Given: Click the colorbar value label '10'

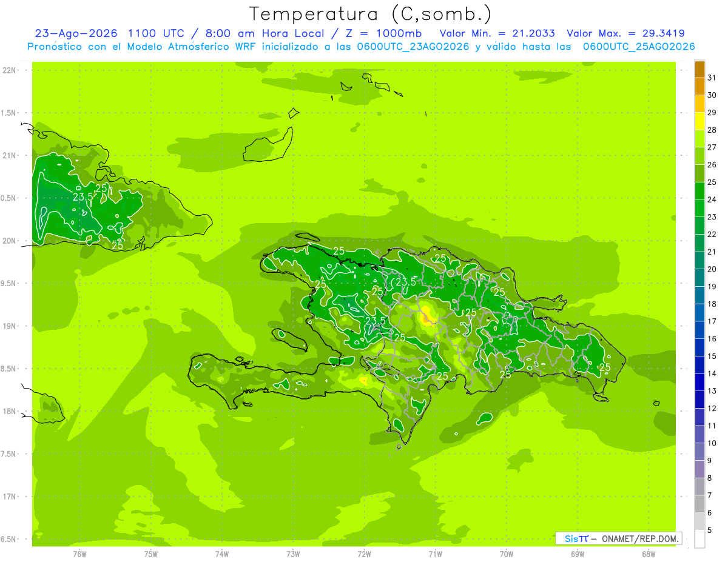Looking at the screenshot, I should (x=712, y=443).
